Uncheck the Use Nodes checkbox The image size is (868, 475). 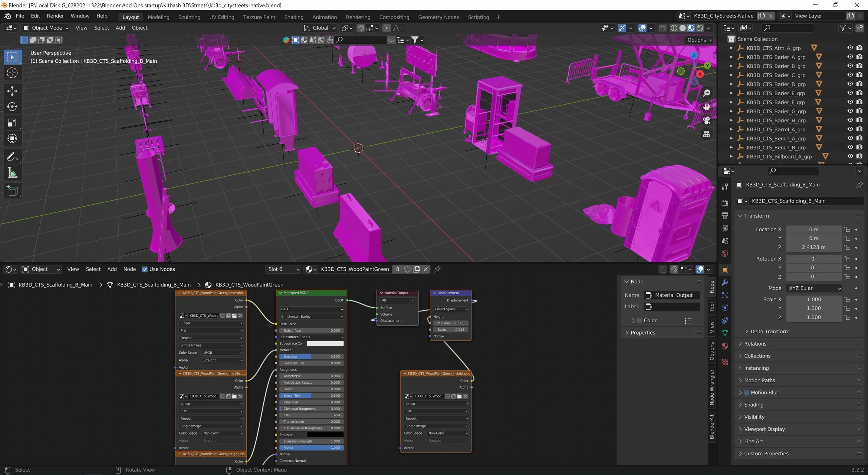coord(145,269)
